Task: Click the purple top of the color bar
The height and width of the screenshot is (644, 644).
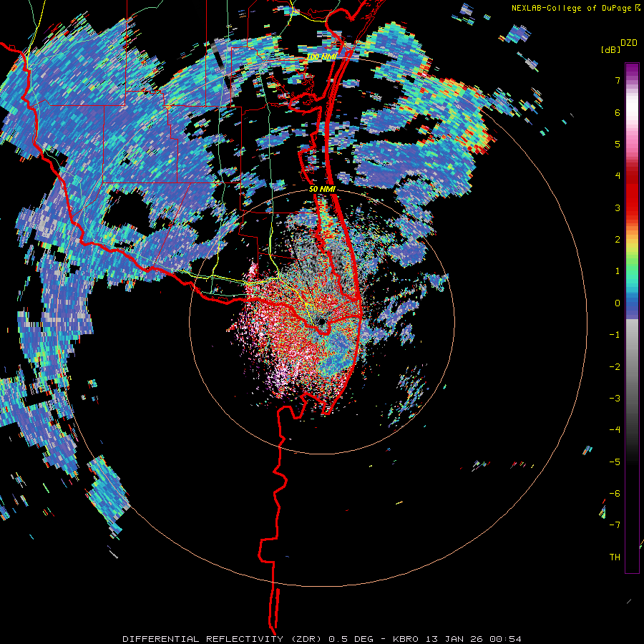Action: point(632,70)
